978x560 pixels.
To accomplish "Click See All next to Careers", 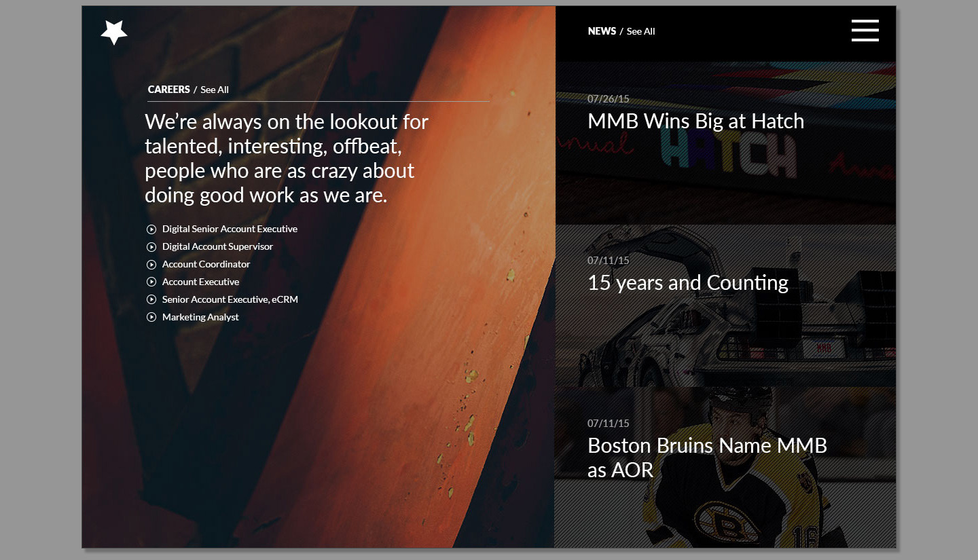I will 215,90.
